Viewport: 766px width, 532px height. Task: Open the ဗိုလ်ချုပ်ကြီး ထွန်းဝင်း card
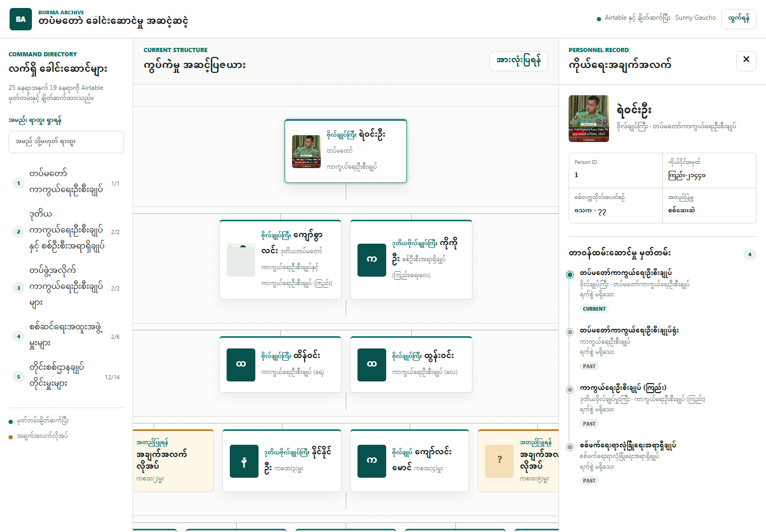click(x=411, y=364)
